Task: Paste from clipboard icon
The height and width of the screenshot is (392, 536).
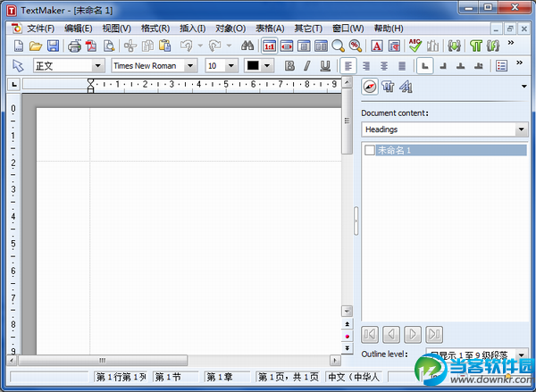Action: coord(165,46)
